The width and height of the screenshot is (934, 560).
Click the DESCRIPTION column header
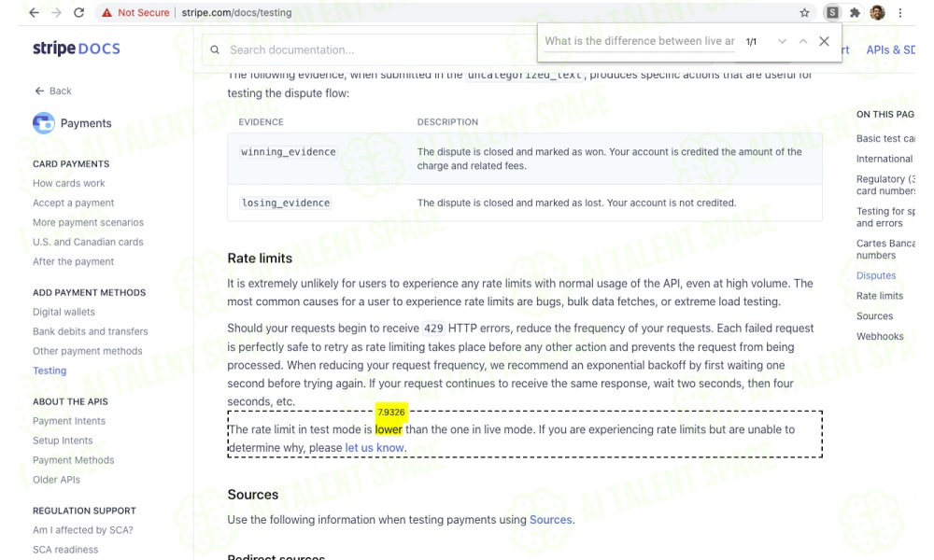pos(447,122)
